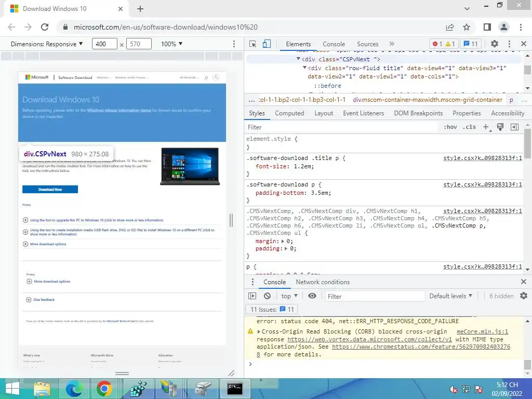Switch to the Sources tab

pyautogui.click(x=367, y=44)
